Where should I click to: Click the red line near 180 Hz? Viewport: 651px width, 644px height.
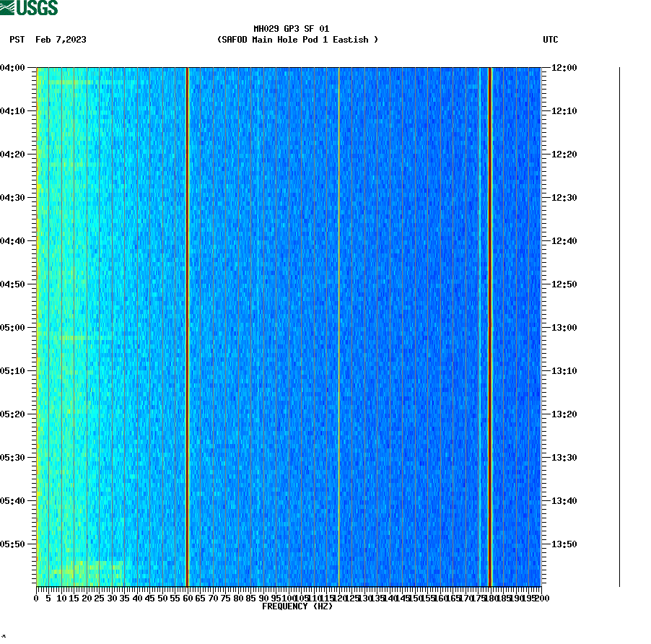[x=490, y=325]
